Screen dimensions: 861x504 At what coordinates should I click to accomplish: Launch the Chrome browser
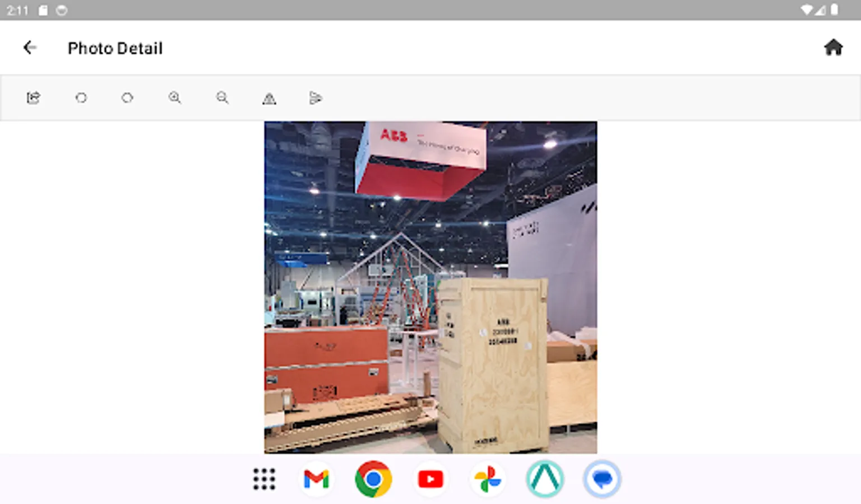pos(373,478)
